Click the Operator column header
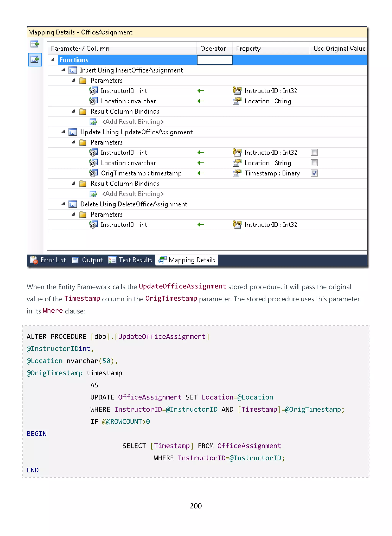392x536 pixels. tap(215, 49)
